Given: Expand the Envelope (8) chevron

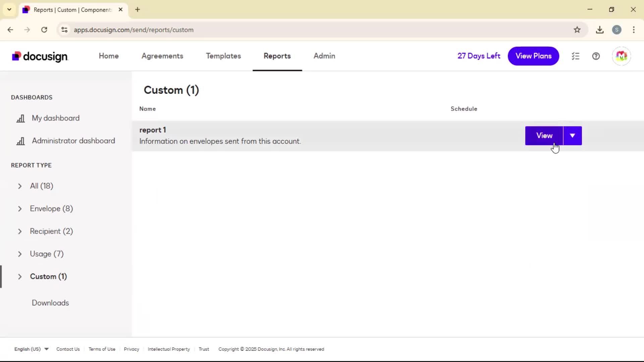Looking at the screenshot, I should coord(20,209).
